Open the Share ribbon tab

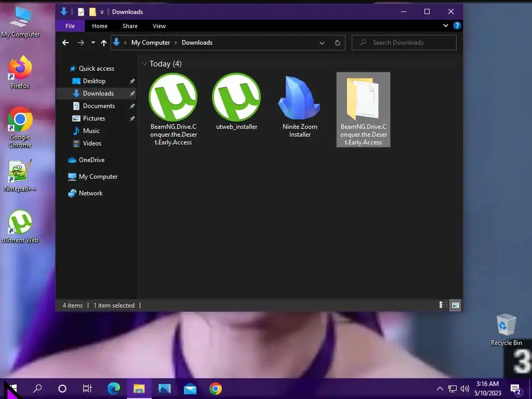point(130,26)
